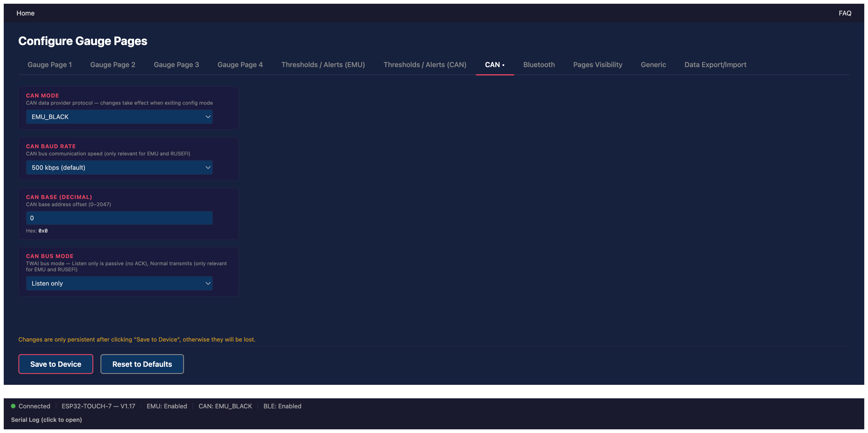Open the CAN Bus Mode Listen only dropdown

point(119,283)
